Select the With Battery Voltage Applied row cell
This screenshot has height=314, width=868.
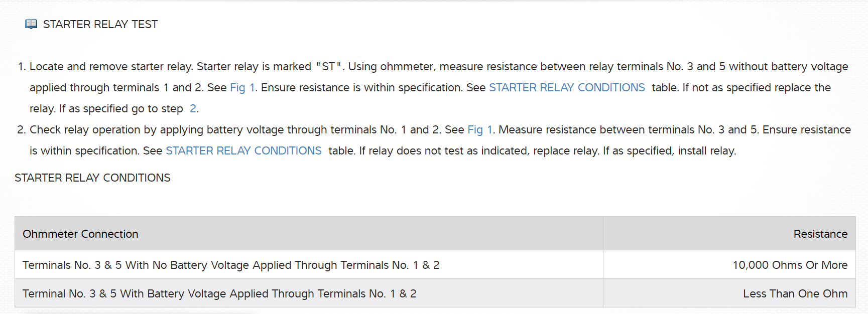[x=219, y=294]
